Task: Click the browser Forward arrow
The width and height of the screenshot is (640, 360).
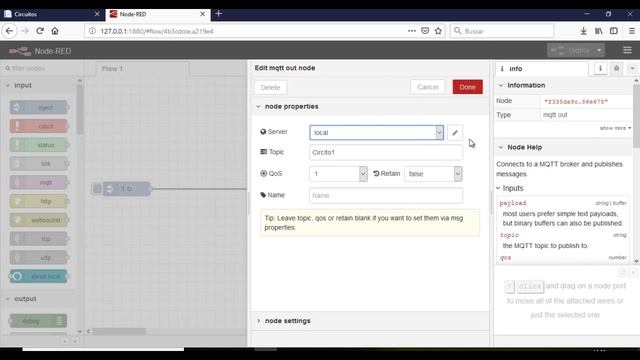Action: point(24,31)
